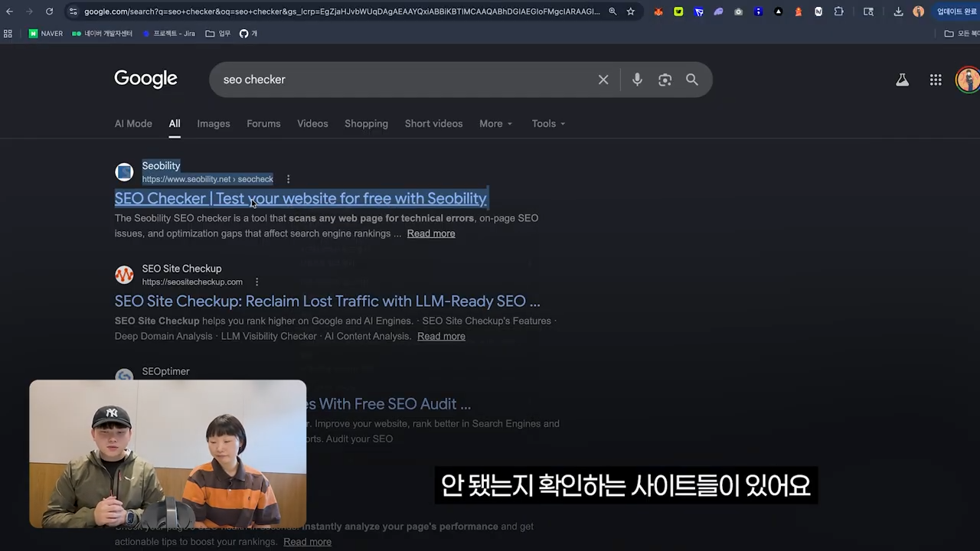
Task: Click the address bar URL
Action: 341,11
